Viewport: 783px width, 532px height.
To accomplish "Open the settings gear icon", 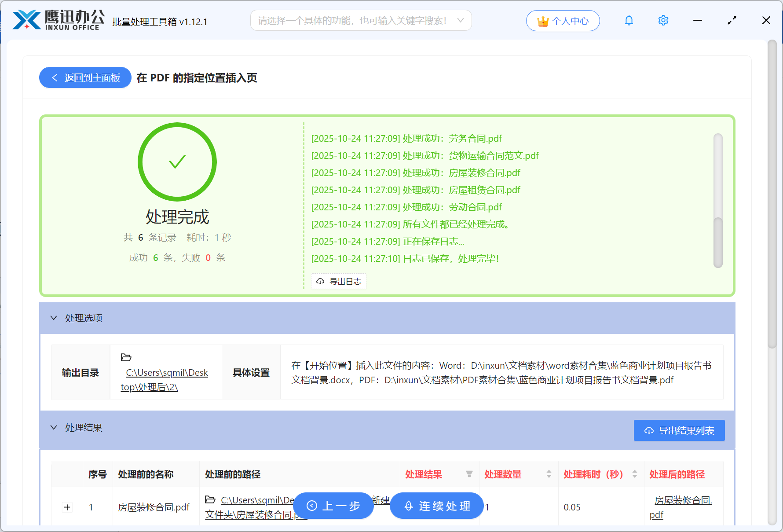I will click(663, 20).
